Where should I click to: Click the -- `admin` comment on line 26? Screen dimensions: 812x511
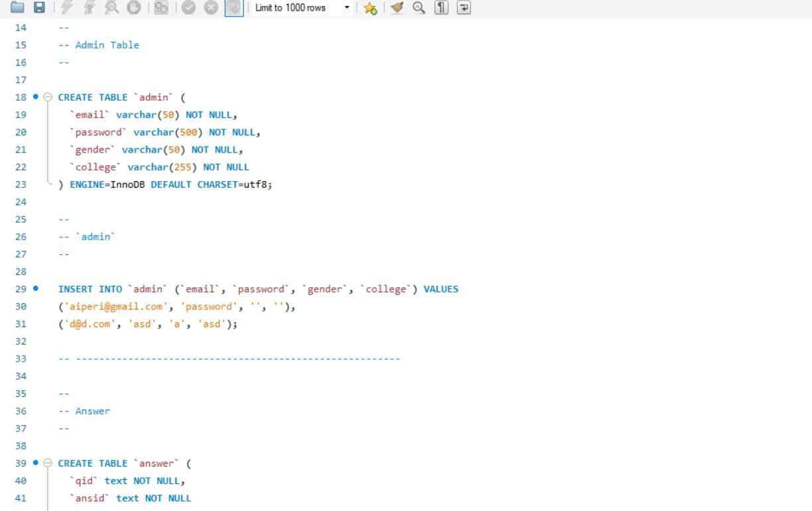(x=87, y=237)
